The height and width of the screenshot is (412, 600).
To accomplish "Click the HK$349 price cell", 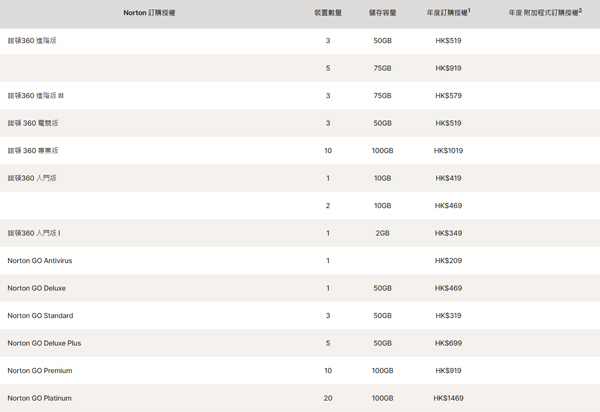I will [x=448, y=233].
